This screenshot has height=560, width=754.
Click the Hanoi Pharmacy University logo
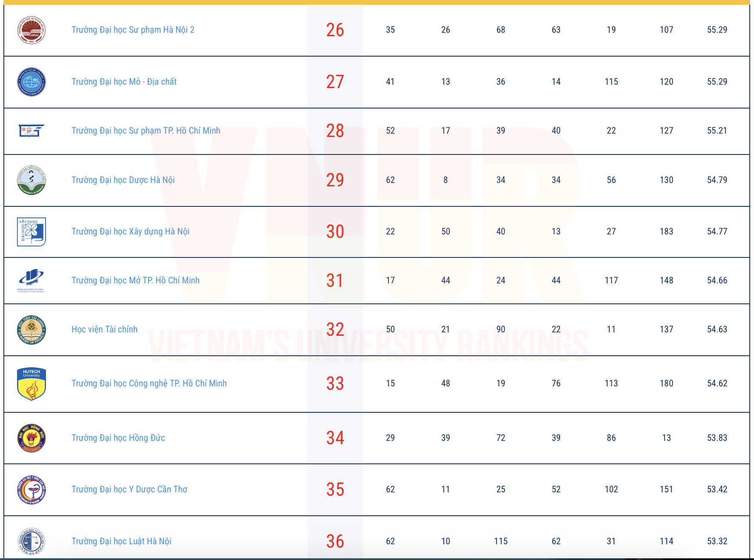(31, 180)
